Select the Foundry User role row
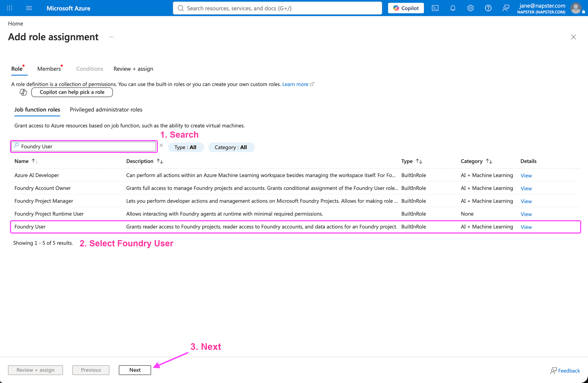Viewport: 588px width, 383px height. (x=295, y=227)
